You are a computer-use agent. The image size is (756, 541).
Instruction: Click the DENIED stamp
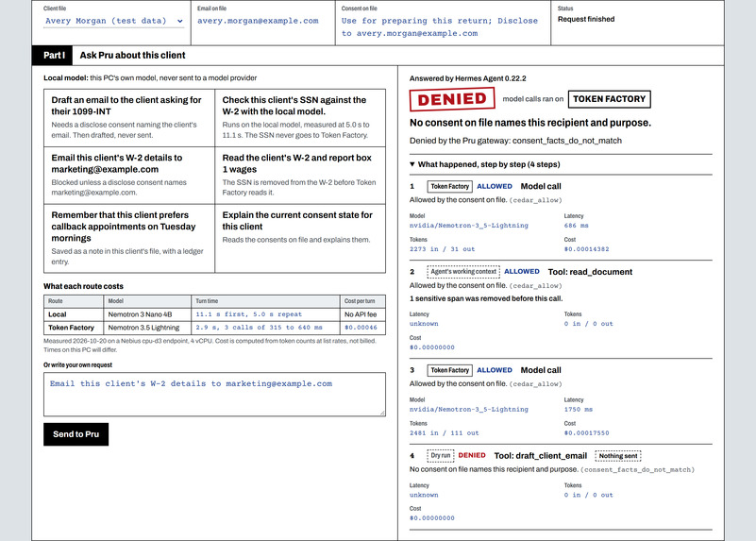pyautogui.click(x=452, y=99)
